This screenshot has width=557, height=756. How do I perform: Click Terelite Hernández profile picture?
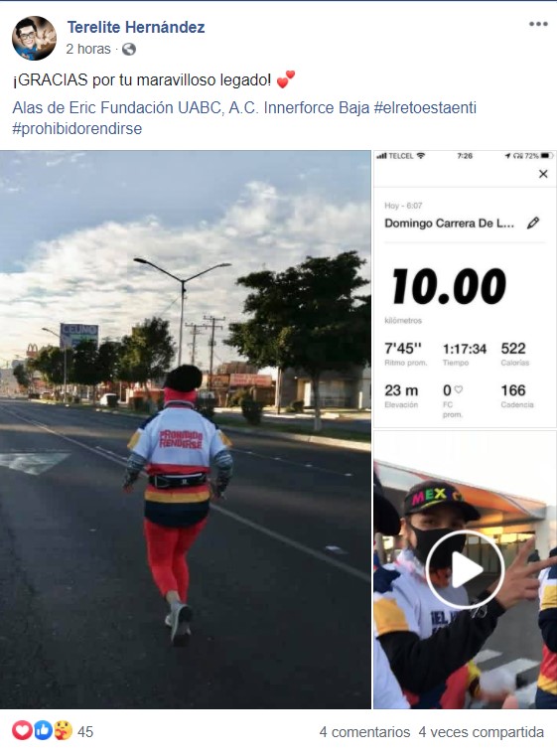click(34, 38)
